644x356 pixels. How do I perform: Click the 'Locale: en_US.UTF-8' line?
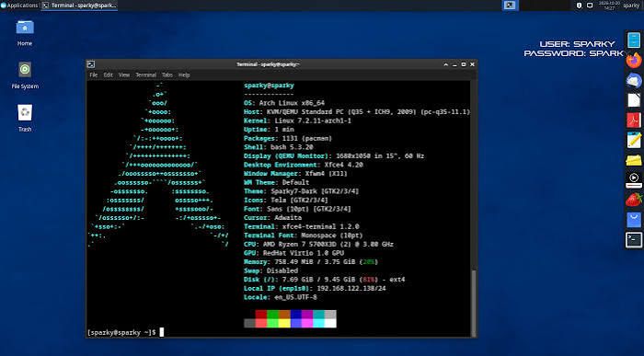(x=281, y=297)
